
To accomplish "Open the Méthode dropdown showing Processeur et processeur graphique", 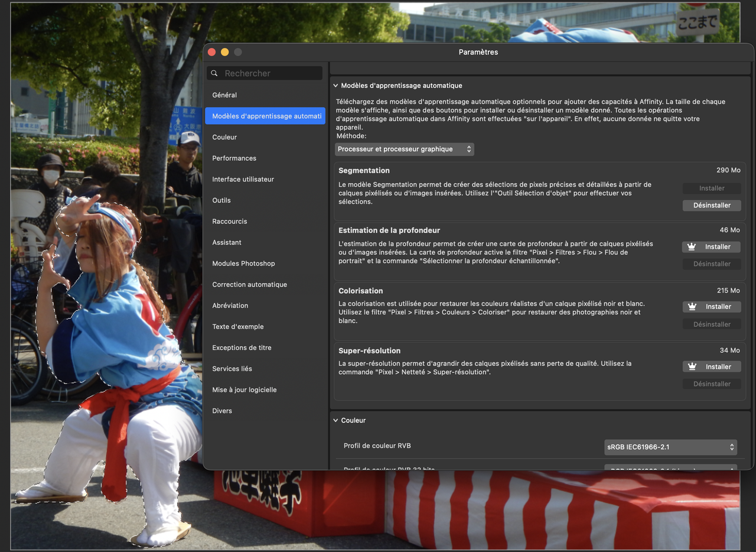I will click(404, 149).
